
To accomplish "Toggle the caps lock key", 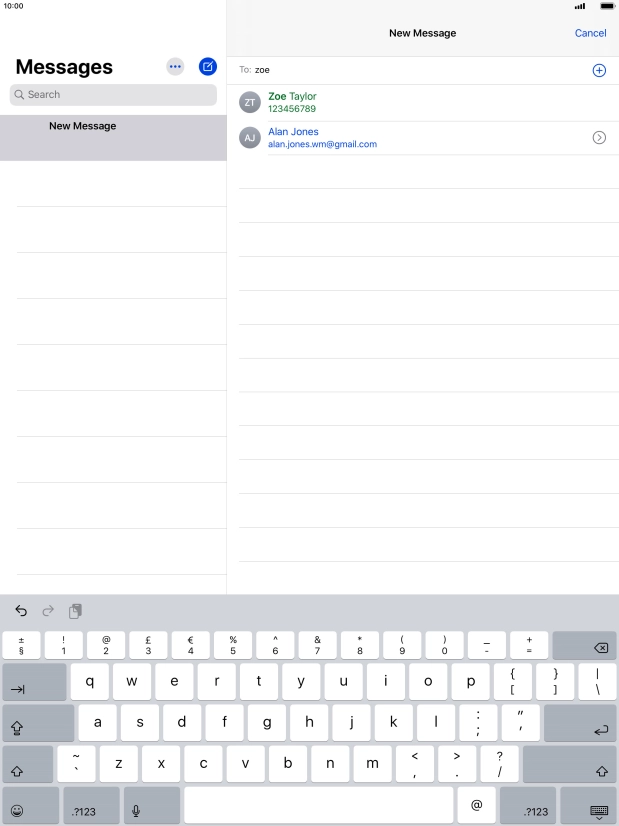I will click(38, 724).
